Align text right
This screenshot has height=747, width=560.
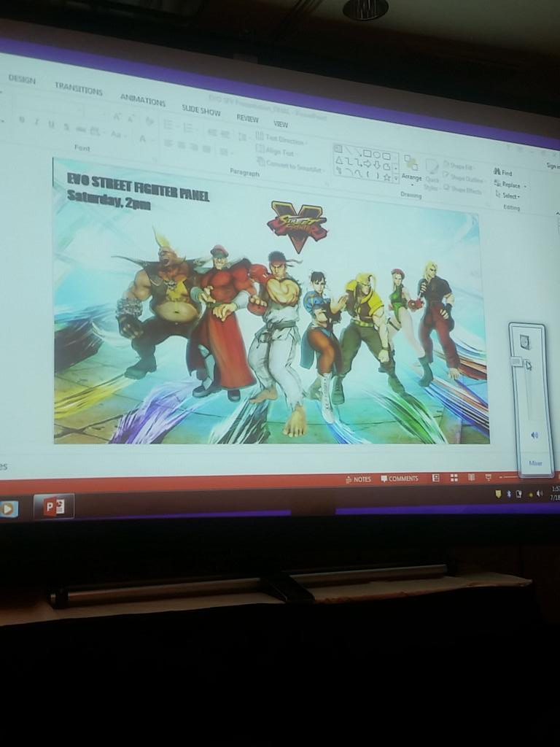point(193,147)
